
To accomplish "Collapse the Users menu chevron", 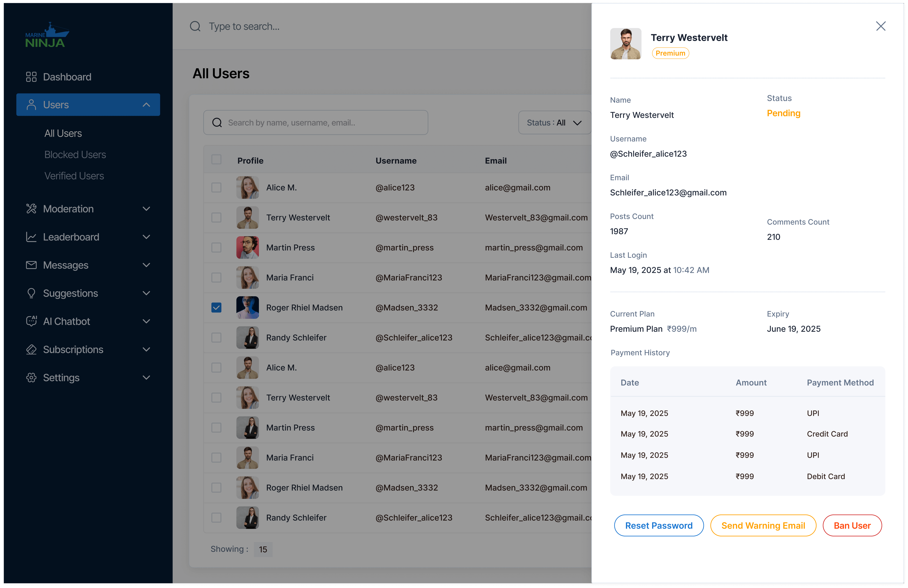I will click(146, 105).
